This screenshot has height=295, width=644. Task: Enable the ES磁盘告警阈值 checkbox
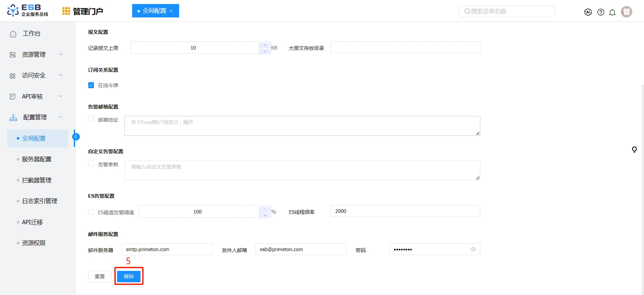(91, 212)
